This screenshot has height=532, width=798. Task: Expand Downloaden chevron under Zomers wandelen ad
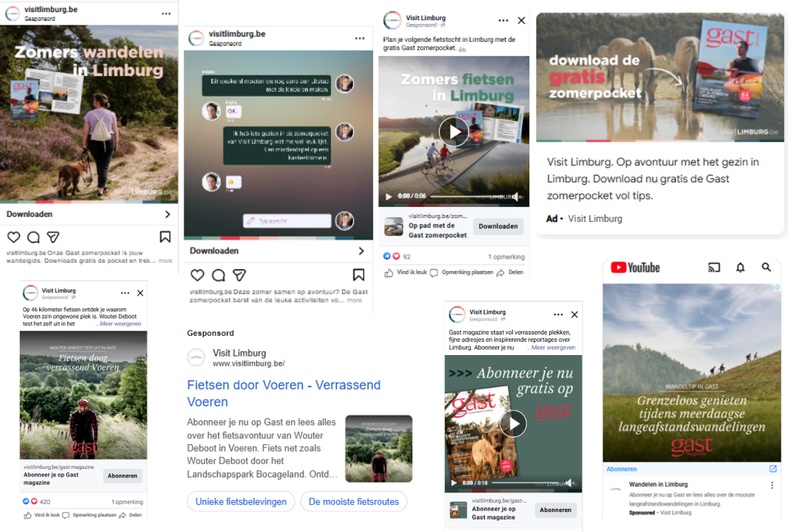(167, 214)
